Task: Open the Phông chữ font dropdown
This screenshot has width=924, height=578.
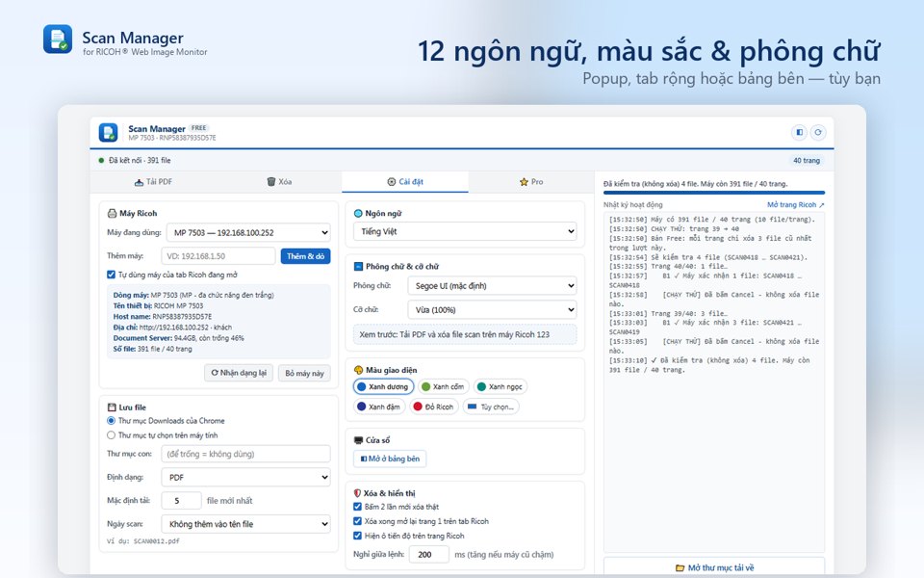Action: (x=492, y=286)
